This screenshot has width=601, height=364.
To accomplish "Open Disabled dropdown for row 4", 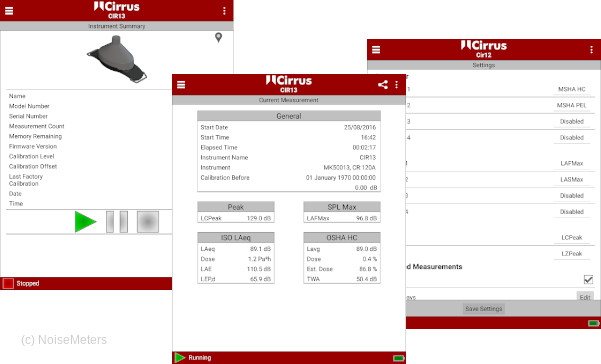I will pyautogui.click(x=571, y=138).
